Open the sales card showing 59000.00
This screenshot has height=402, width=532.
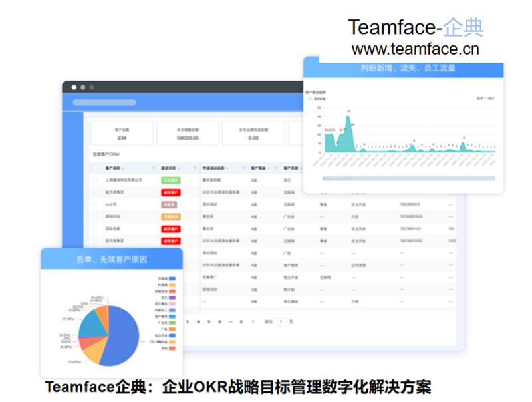[x=188, y=133]
